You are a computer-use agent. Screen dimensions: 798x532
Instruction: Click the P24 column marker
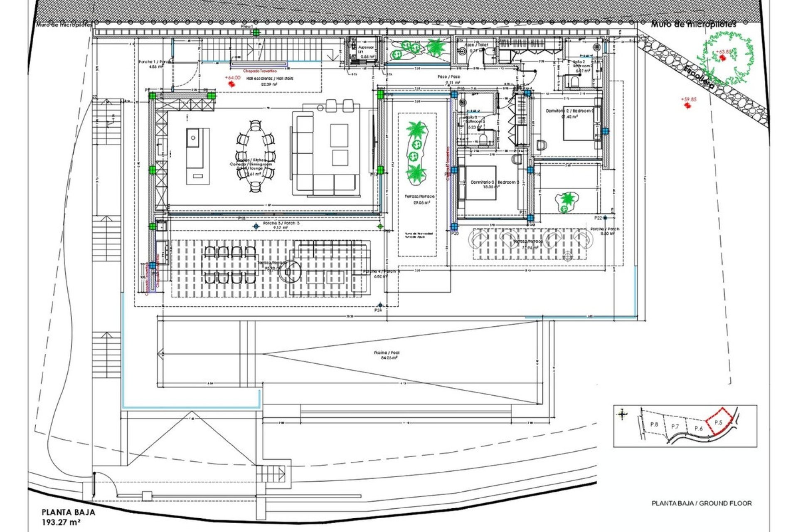click(x=380, y=305)
